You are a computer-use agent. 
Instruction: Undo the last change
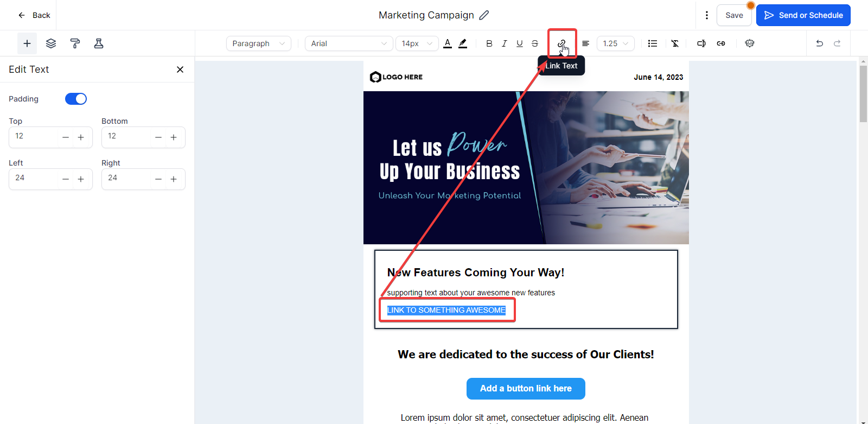coord(820,43)
